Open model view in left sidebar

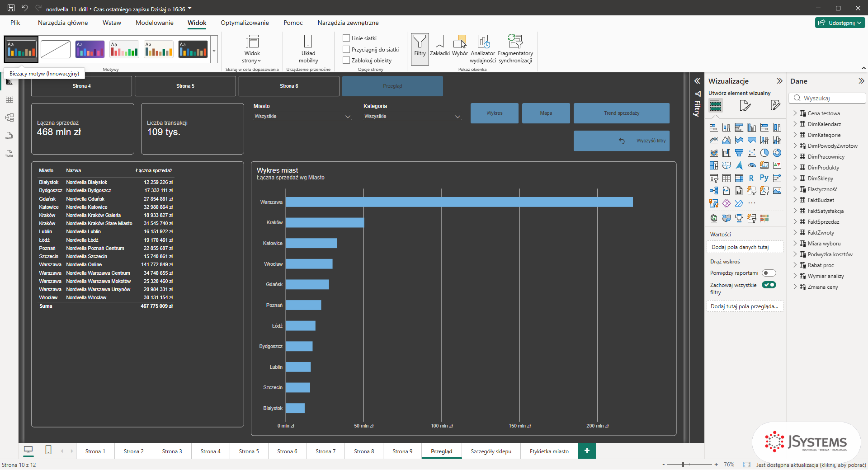click(x=9, y=117)
